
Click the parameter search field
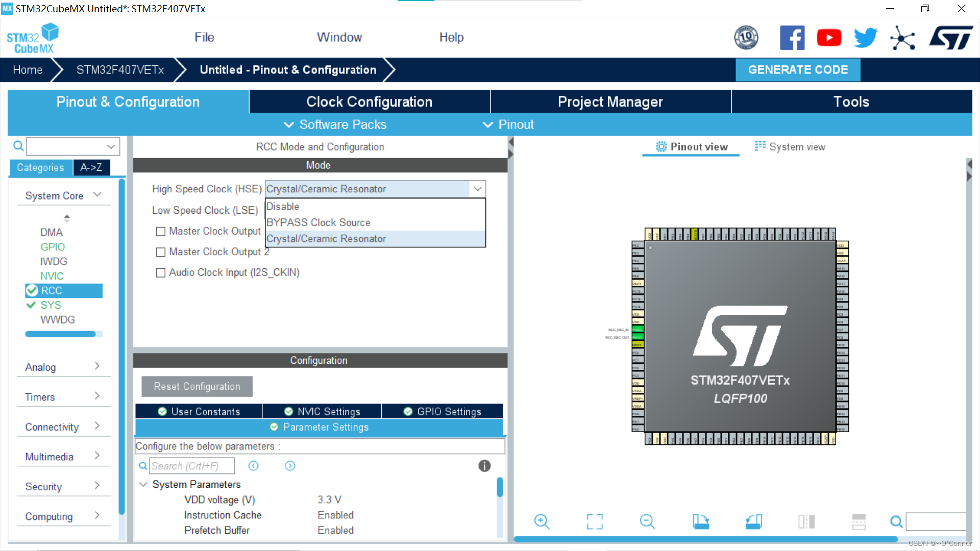[x=192, y=466]
